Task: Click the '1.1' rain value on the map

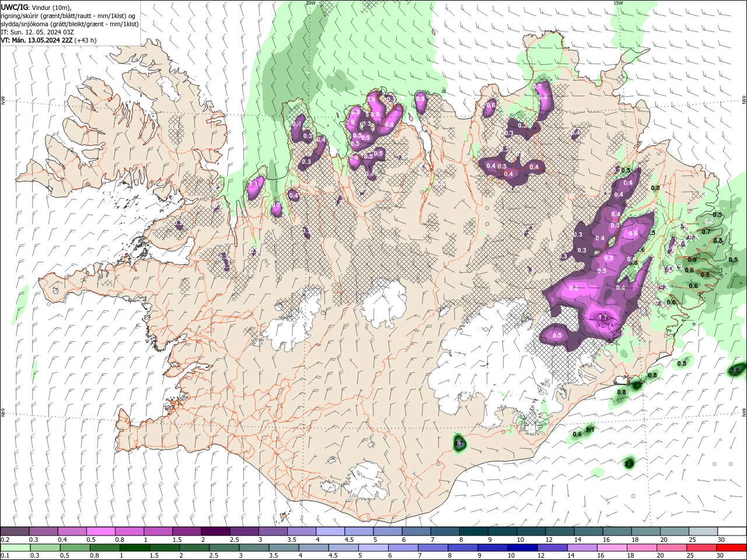Action: (590, 430)
